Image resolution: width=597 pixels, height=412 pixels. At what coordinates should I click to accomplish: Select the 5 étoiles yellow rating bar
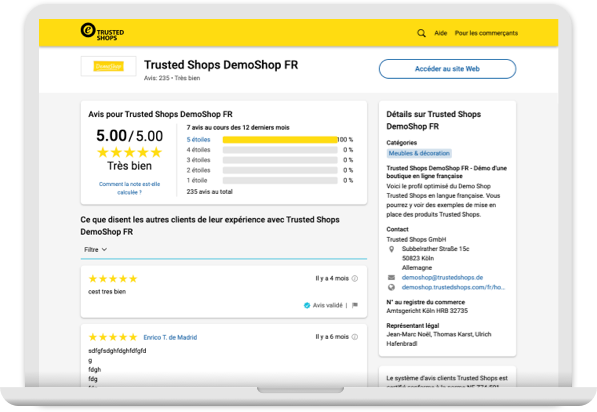[x=280, y=140]
